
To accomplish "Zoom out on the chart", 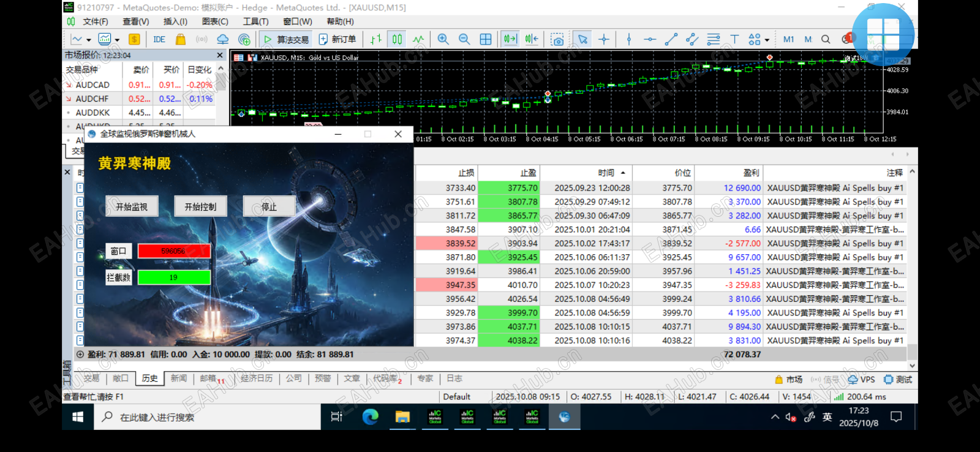I will pos(464,39).
